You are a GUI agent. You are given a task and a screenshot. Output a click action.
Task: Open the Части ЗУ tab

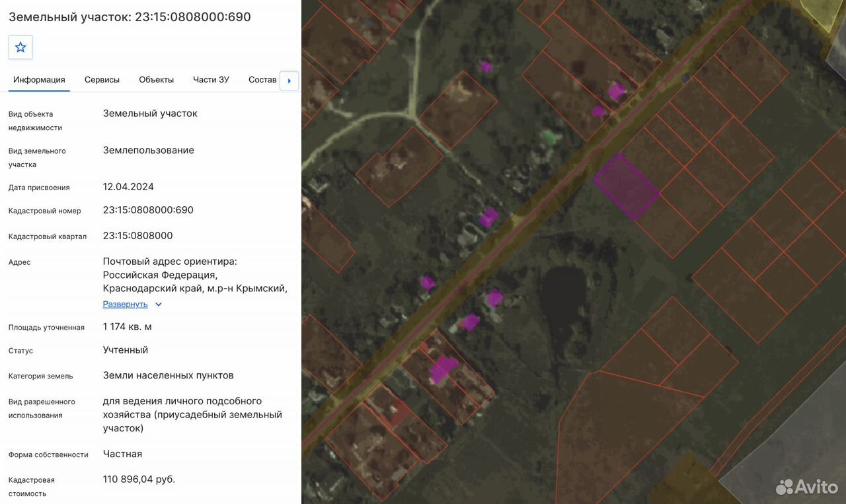(x=211, y=80)
